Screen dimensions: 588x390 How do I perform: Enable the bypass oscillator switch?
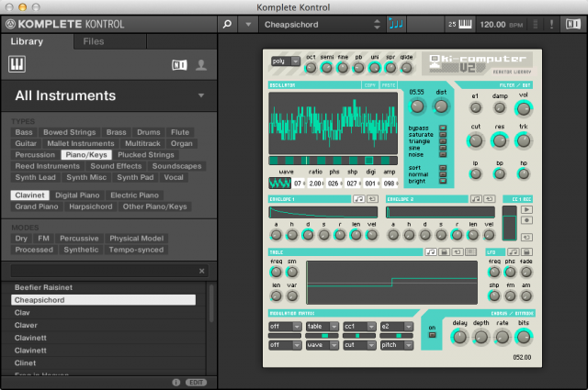pyautogui.click(x=443, y=128)
